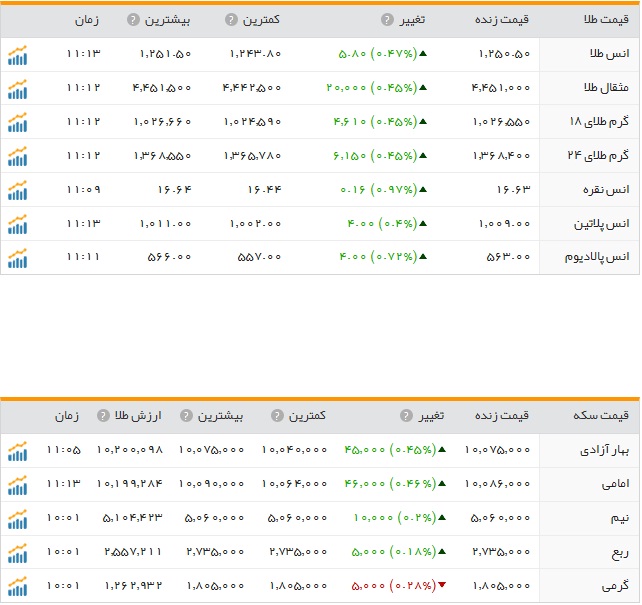Open chart icon for بهار آزادی coin
The image size is (642, 605).
17,451
